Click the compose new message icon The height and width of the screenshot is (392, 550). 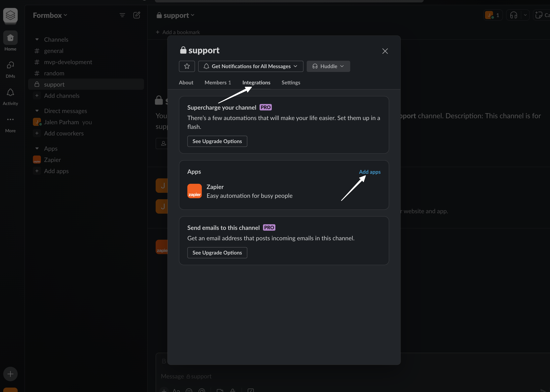[x=137, y=15]
